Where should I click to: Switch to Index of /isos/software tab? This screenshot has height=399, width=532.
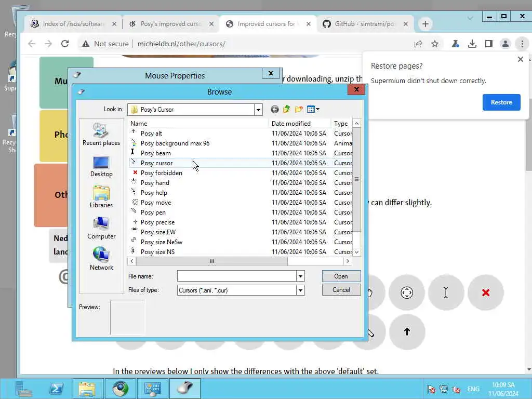tap(73, 24)
